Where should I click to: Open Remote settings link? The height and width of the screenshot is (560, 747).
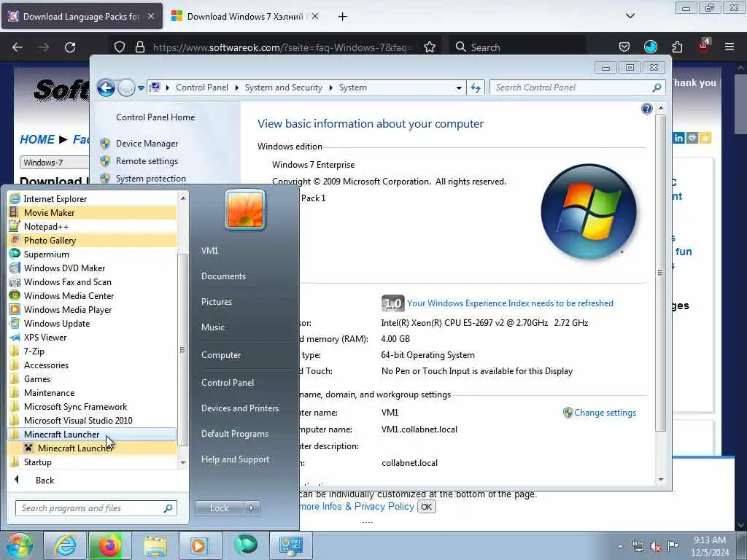pyautogui.click(x=147, y=161)
